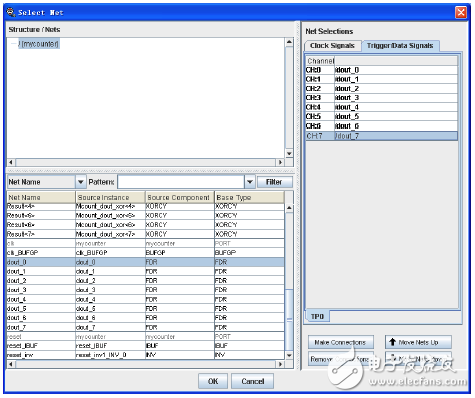Click the down arrow of the net table scrollbar
The height and width of the screenshot is (398, 475).
(289, 355)
